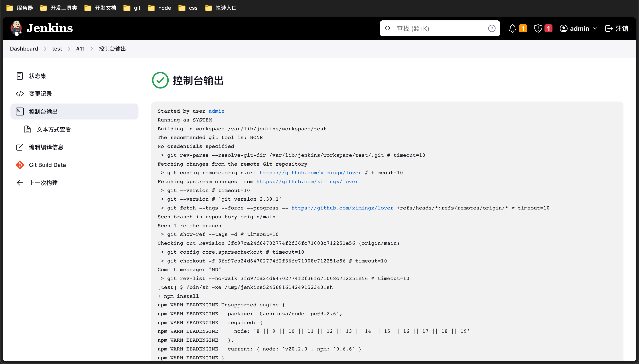Click the logout arrow icon
This screenshot has width=639, height=364.
point(609,29)
